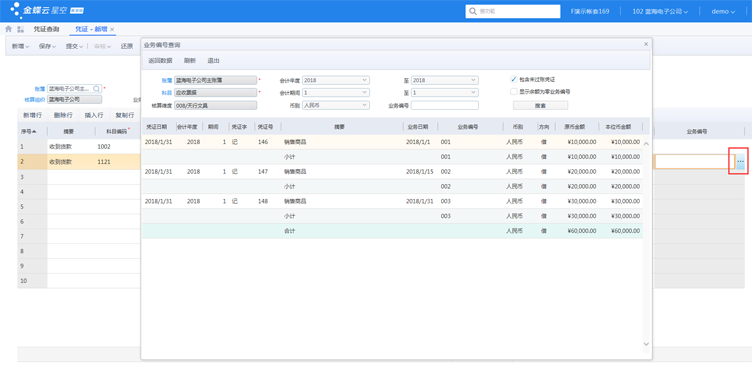Close the 业务编号查询 dialog
The image size is (752, 365).
click(646, 44)
